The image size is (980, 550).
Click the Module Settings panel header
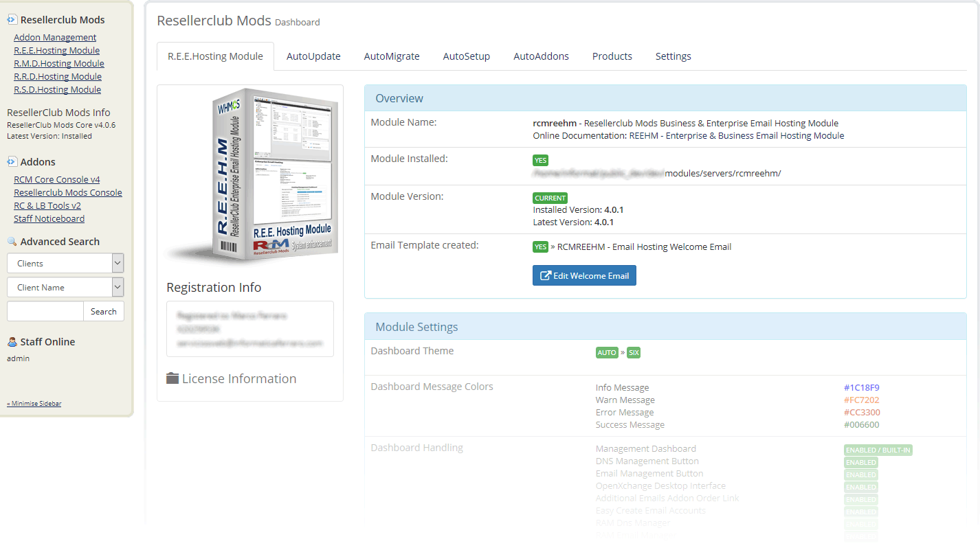[x=665, y=327]
